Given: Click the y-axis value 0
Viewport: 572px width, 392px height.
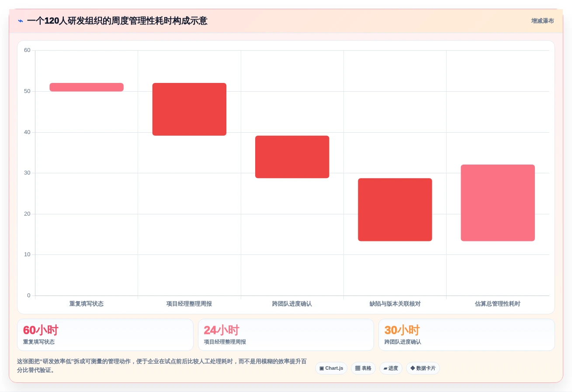Looking at the screenshot, I should pyautogui.click(x=29, y=296).
